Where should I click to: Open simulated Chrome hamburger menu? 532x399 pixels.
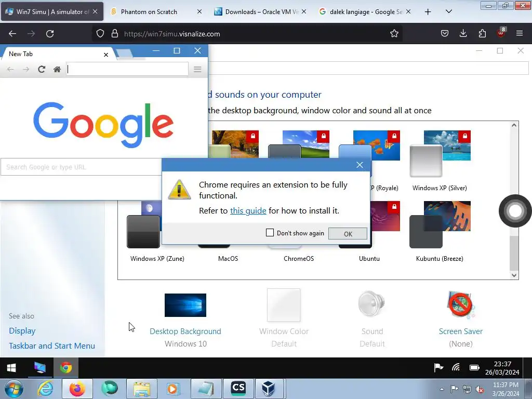pyautogui.click(x=197, y=70)
